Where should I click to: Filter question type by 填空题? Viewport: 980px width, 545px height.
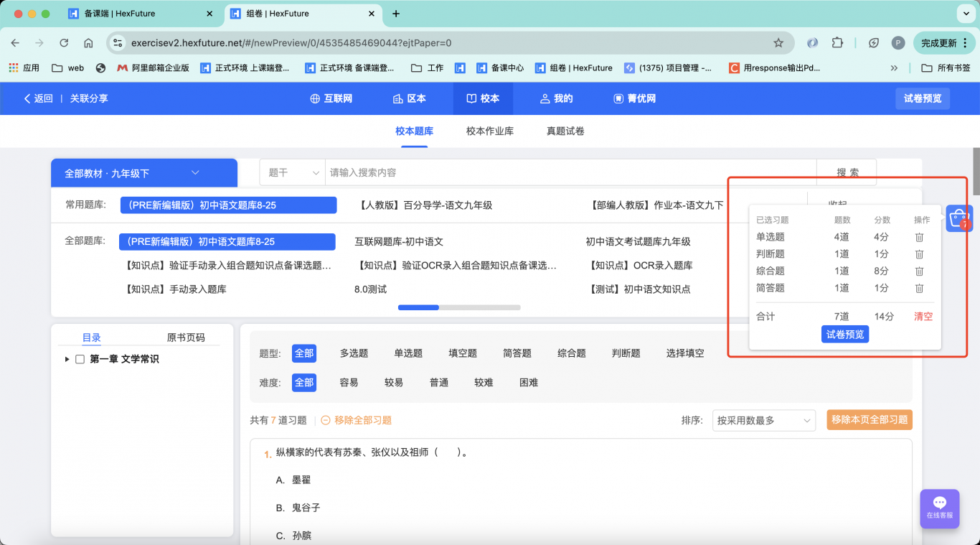(x=463, y=353)
